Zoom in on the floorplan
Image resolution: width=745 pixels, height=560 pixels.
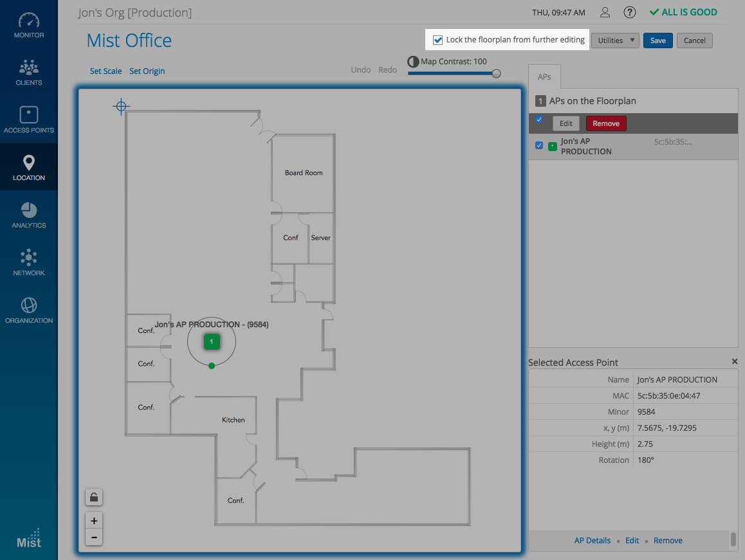coord(94,521)
